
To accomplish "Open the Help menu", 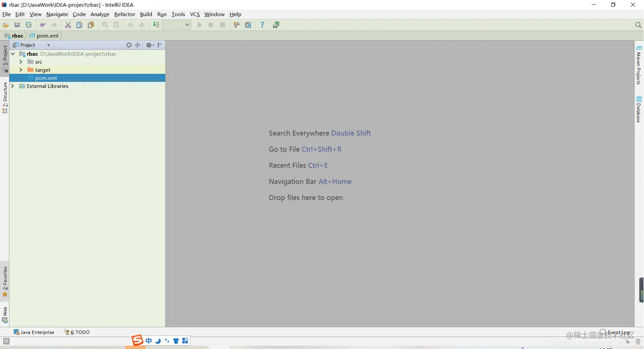I will (x=236, y=14).
